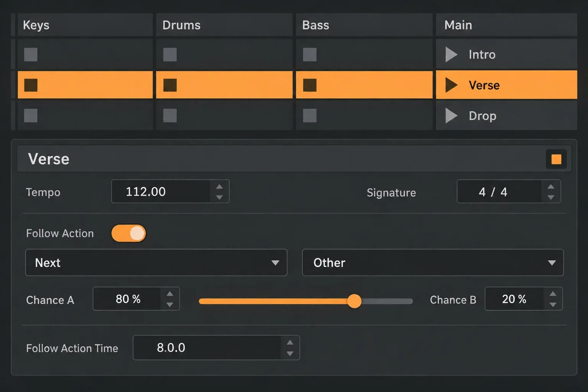Click the Drums stop button in Intro row
The height and width of the screenshot is (392, 588).
click(x=170, y=54)
